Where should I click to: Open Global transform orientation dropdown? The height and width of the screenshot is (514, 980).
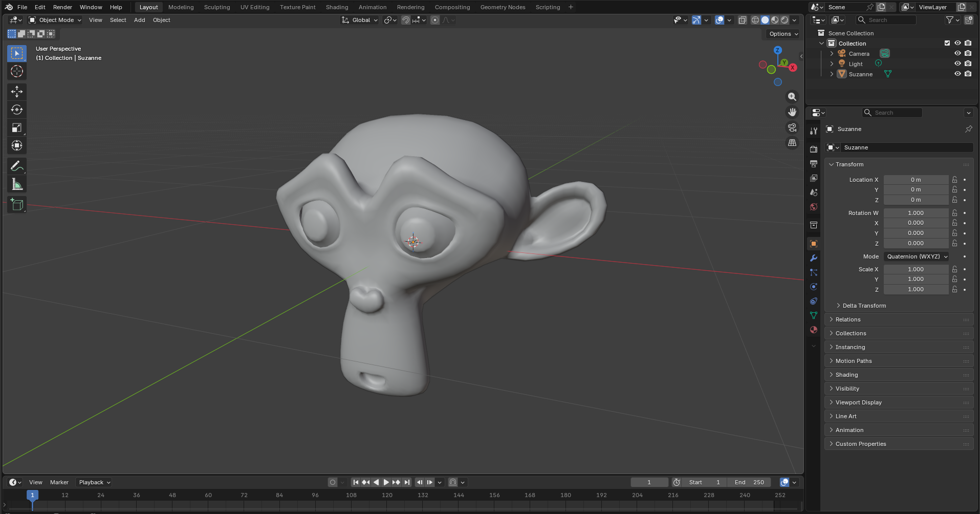[x=360, y=20]
